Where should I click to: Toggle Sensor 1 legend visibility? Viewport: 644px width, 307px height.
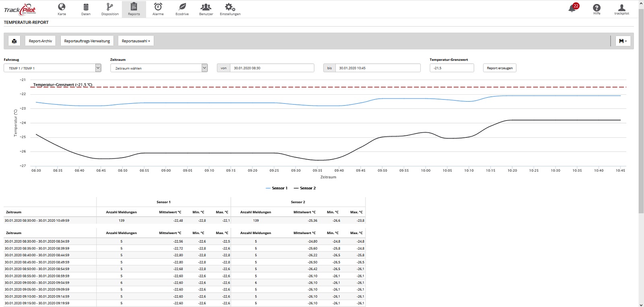coord(277,188)
